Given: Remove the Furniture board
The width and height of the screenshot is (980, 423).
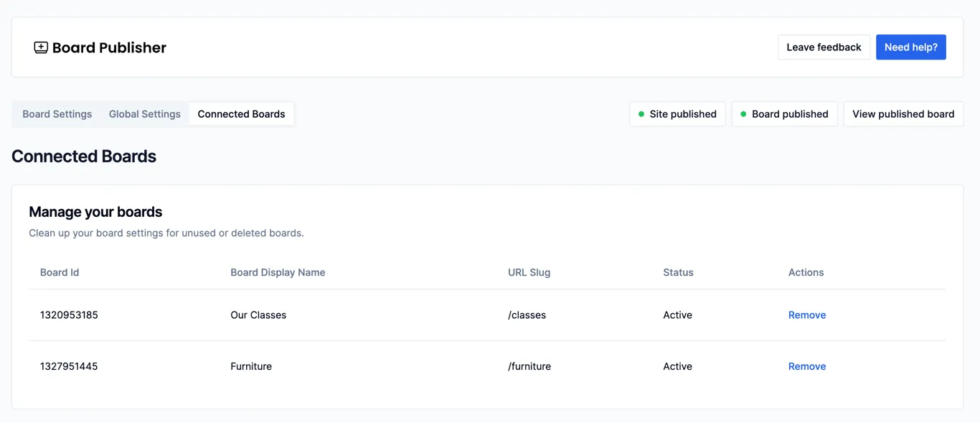Looking at the screenshot, I should pyautogui.click(x=806, y=366).
